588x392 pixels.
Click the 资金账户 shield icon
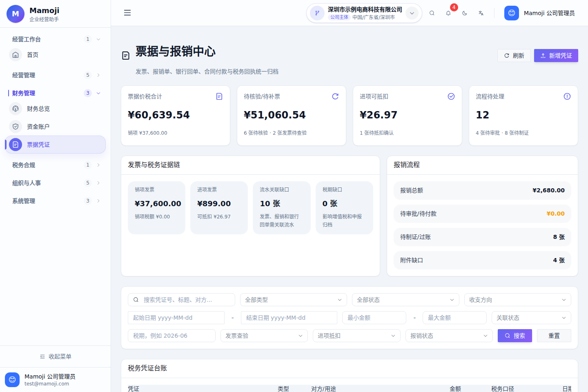[x=16, y=127]
